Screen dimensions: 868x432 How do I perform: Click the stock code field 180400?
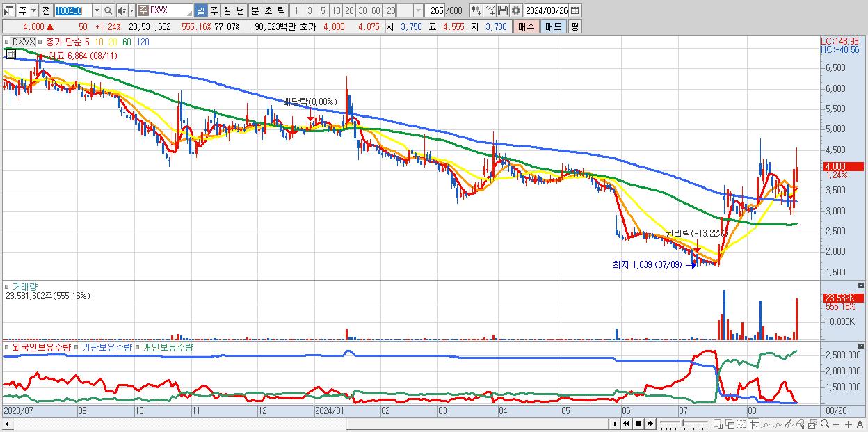click(73, 10)
